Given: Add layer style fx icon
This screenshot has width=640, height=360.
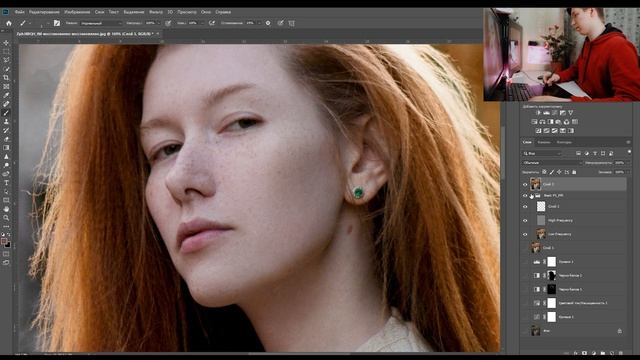Looking at the screenshot, I should (576, 353).
